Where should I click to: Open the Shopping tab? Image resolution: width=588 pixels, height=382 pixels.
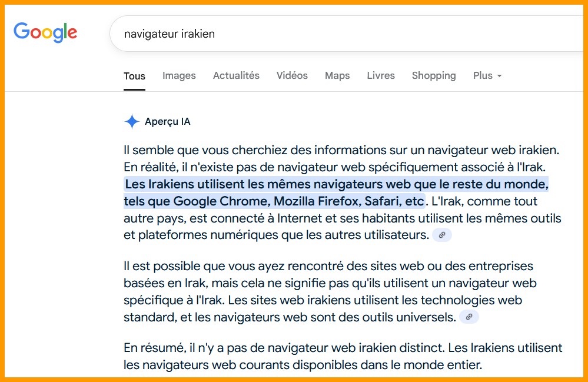pos(434,76)
